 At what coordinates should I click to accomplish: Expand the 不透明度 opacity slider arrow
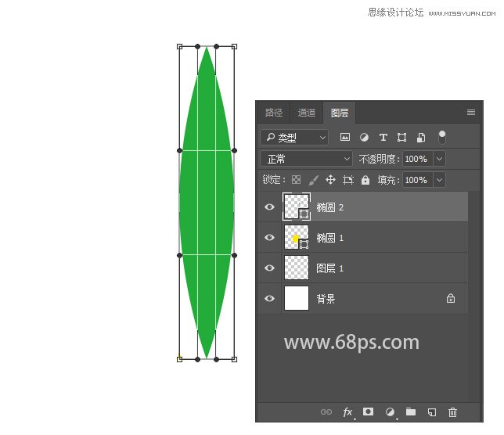439,159
